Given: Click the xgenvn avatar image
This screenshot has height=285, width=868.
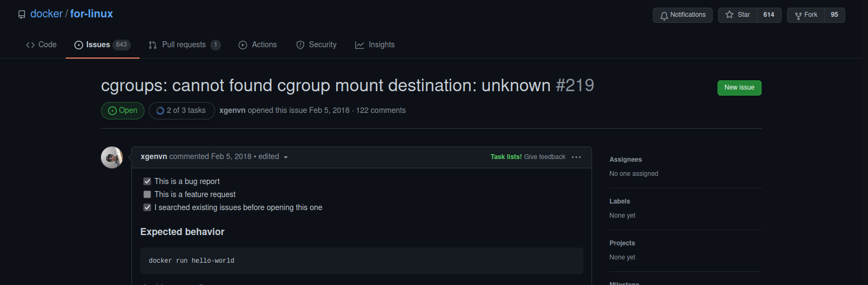Looking at the screenshot, I should [x=112, y=157].
